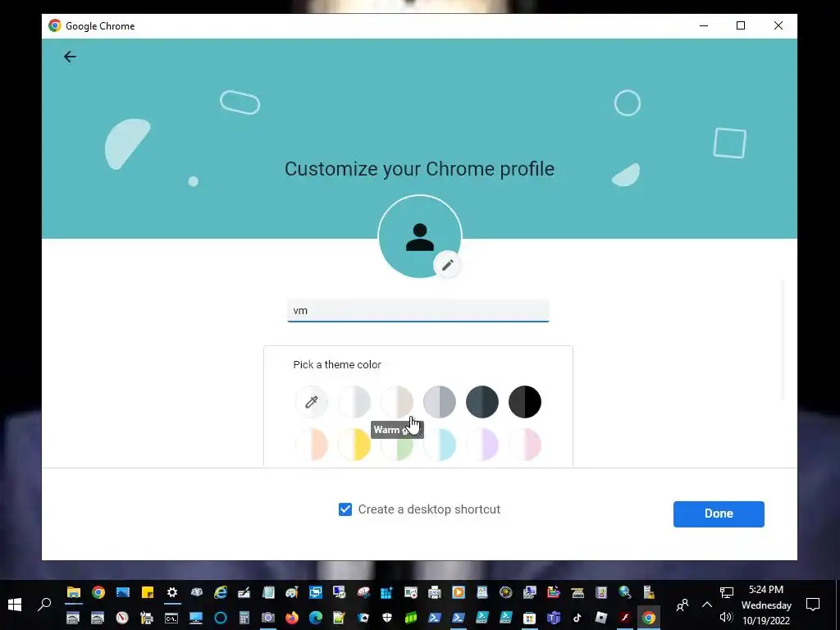Open the Sticky Notes taskbar icon
Image resolution: width=840 pixels, height=630 pixels.
tap(148, 592)
